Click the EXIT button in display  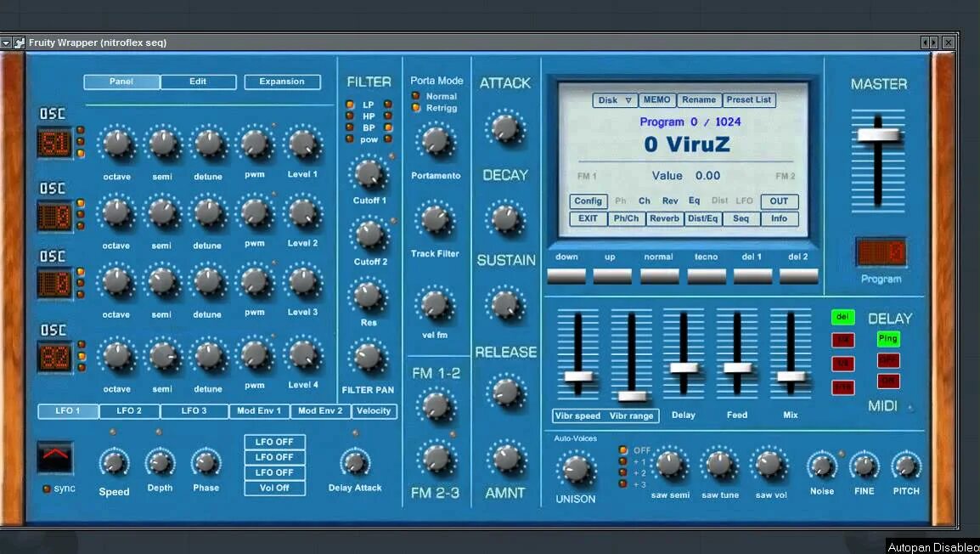[x=589, y=219]
